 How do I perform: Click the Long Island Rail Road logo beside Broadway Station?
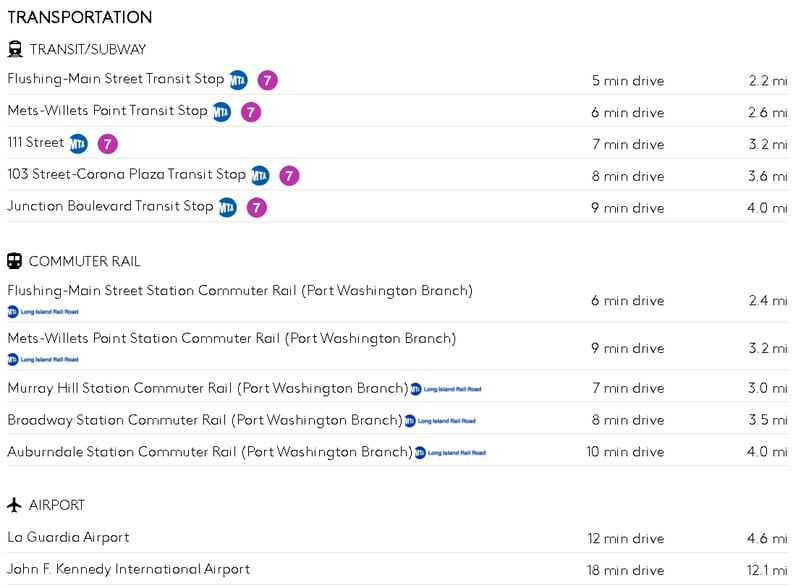coord(440,421)
